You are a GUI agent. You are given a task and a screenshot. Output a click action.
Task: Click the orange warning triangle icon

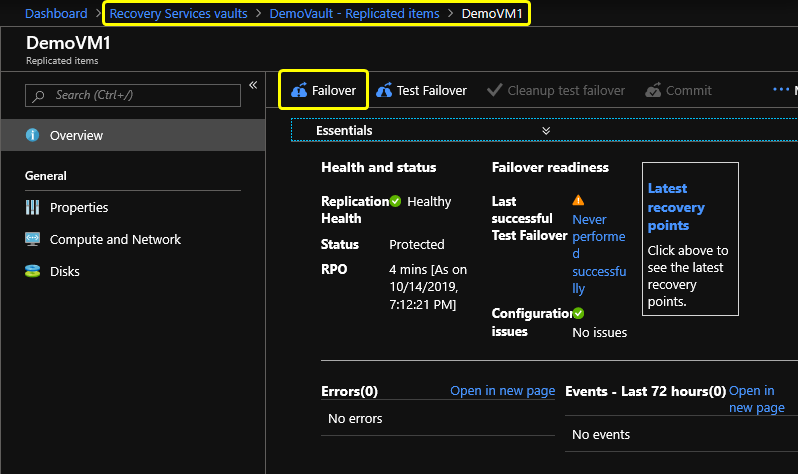point(578,200)
